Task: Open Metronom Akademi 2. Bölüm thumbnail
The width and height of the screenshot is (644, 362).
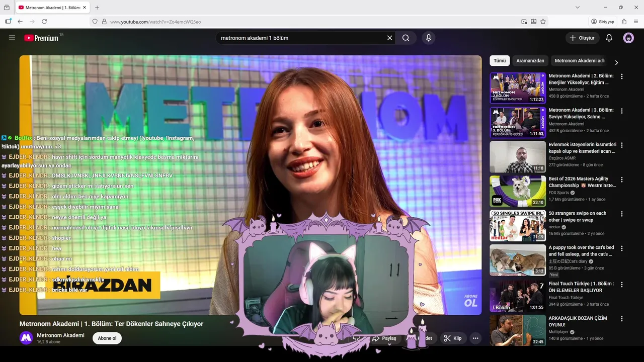Action: point(518,88)
